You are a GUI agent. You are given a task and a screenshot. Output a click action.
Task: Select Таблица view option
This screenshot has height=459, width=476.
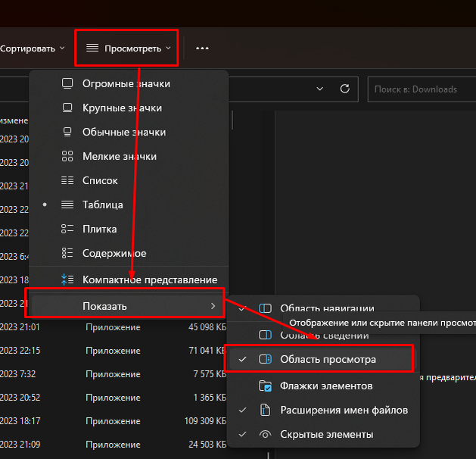(129, 205)
